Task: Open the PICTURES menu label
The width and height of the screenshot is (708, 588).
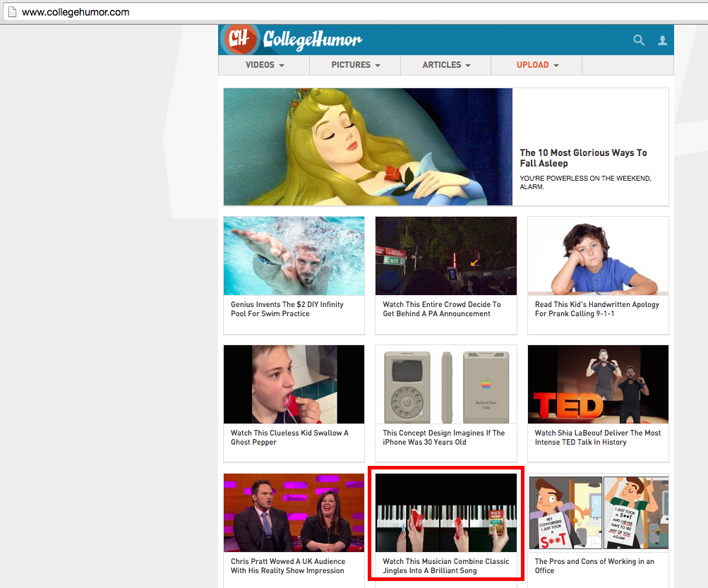Action: pyautogui.click(x=351, y=65)
